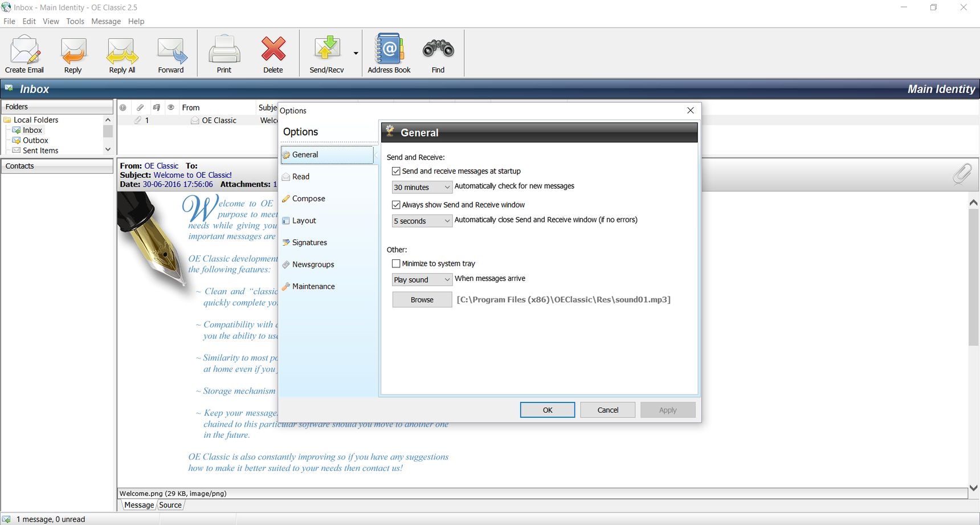Open the 5 seconds auto-close dropdown
Image resolution: width=980 pixels, height=525 pixels.
coord(422,221)
